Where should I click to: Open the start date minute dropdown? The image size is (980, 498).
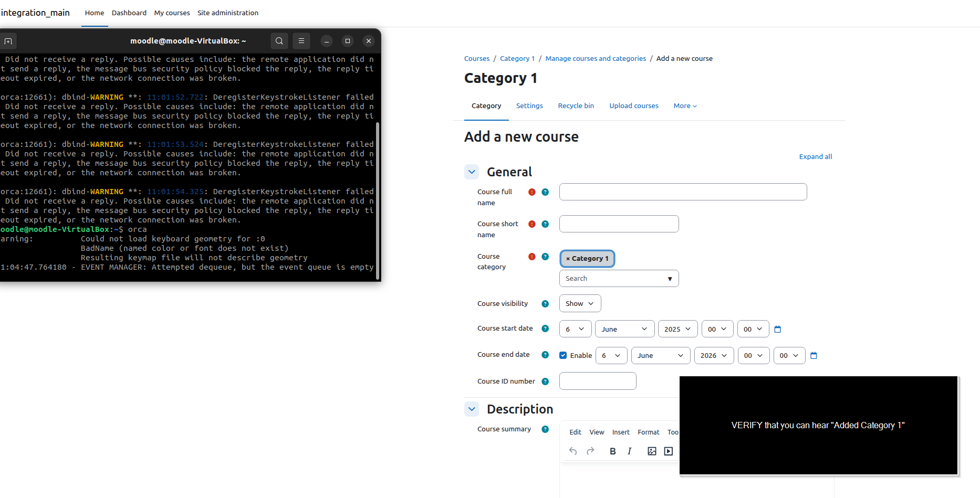754,329
